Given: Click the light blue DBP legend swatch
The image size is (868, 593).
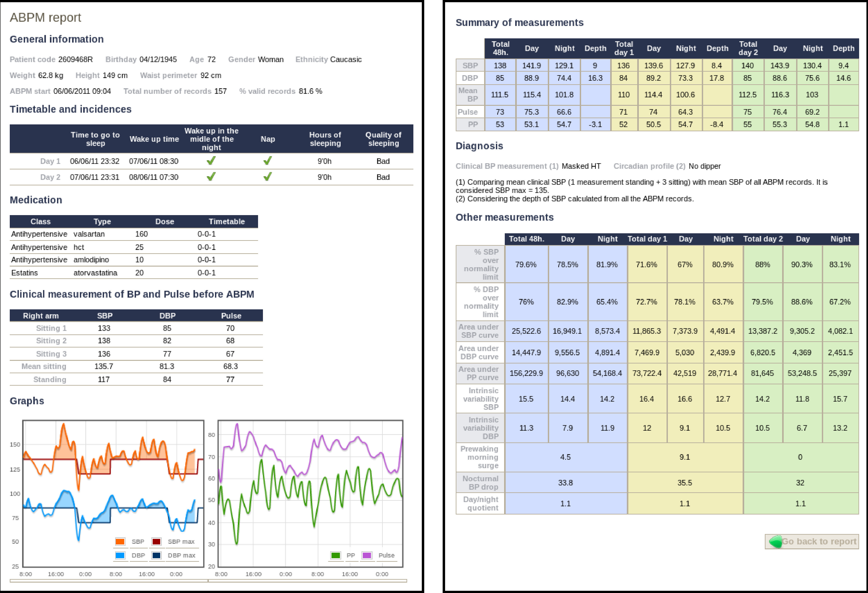Looking at the screenshot, I should (x=120, y=555).
